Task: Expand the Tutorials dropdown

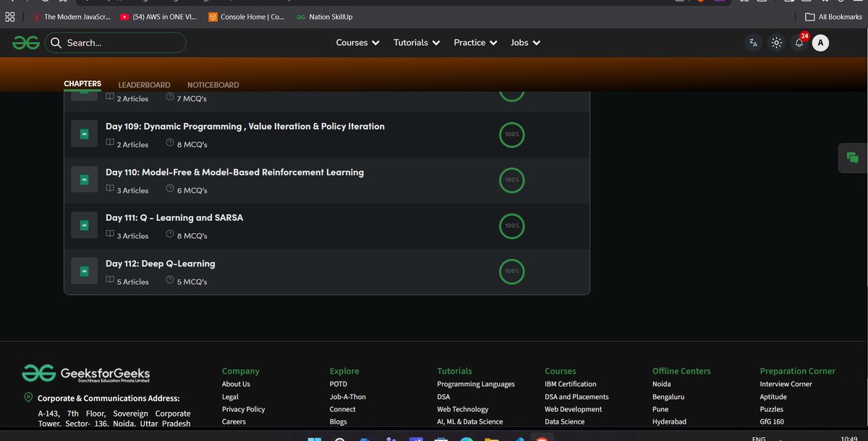Action: coord(417,43)
